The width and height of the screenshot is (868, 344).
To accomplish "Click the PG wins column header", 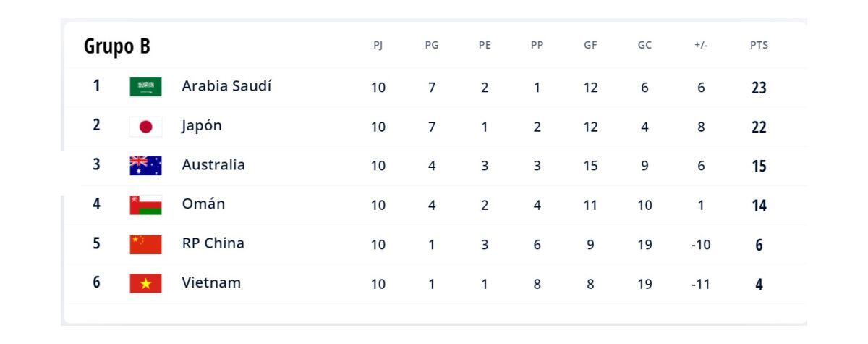I will [x=431, y=46].
